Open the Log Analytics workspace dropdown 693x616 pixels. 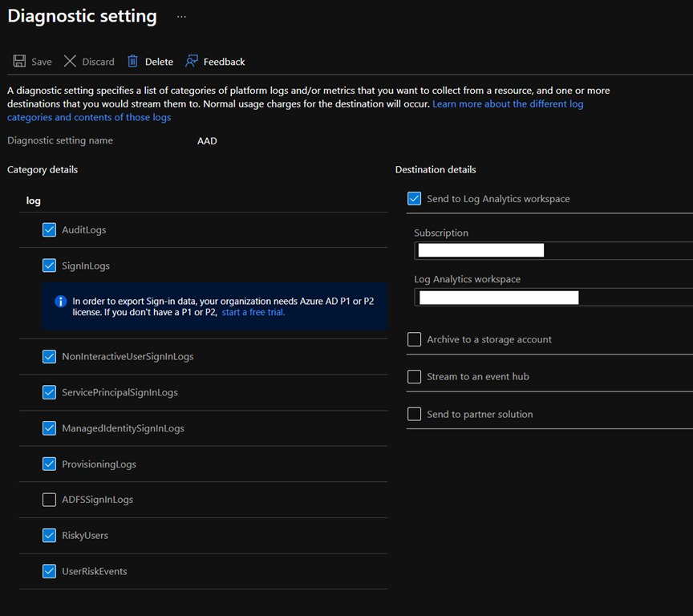coord(553,298)
